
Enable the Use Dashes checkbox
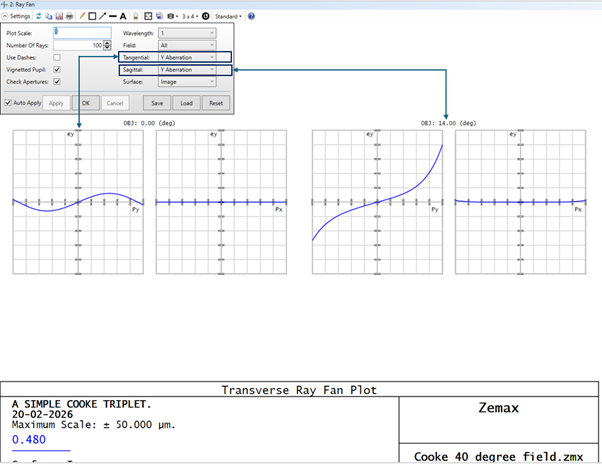coord(57,58)
